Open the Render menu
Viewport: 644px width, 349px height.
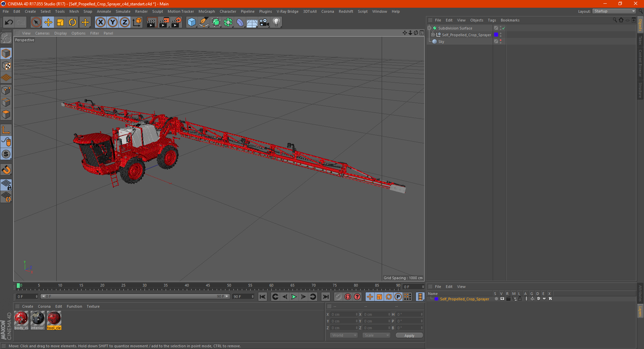pyautogui.click(x=141, y=11)
